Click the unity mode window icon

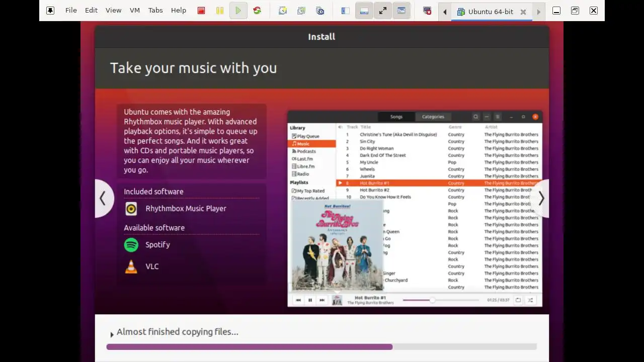point(401,11)
